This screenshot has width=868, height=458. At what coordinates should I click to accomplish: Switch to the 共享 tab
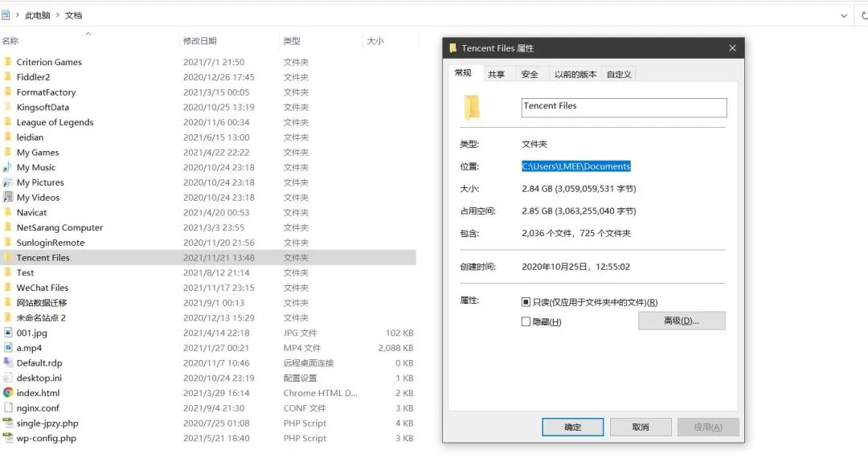[497, 74]
